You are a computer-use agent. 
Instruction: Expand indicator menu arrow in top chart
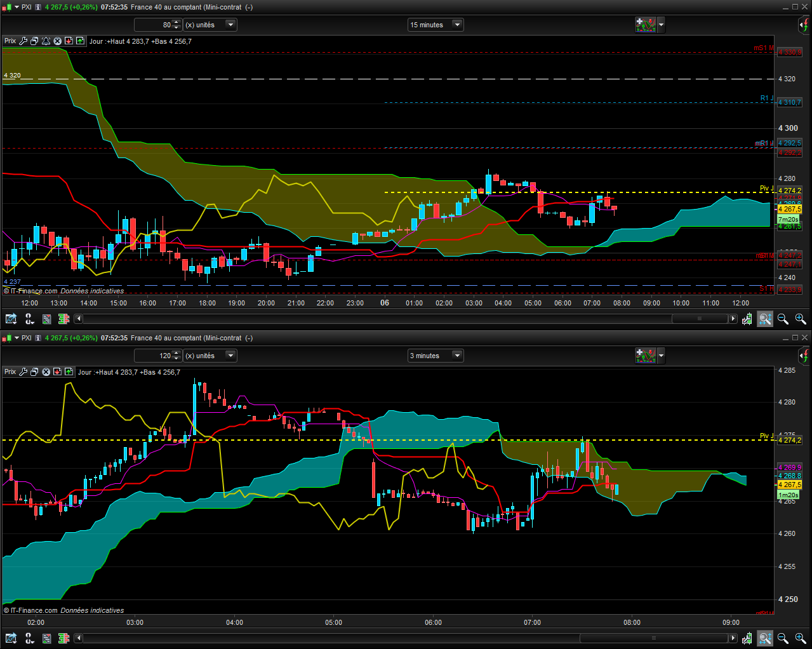662,25
